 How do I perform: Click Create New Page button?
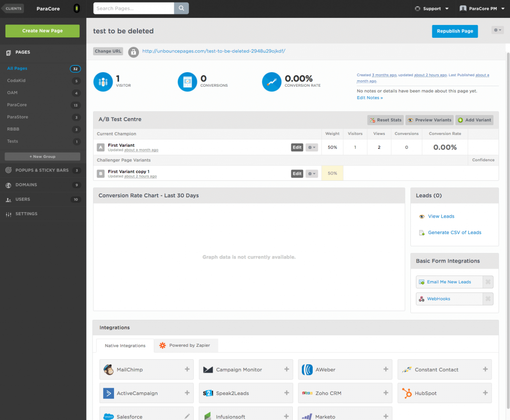tap(42, 31)
